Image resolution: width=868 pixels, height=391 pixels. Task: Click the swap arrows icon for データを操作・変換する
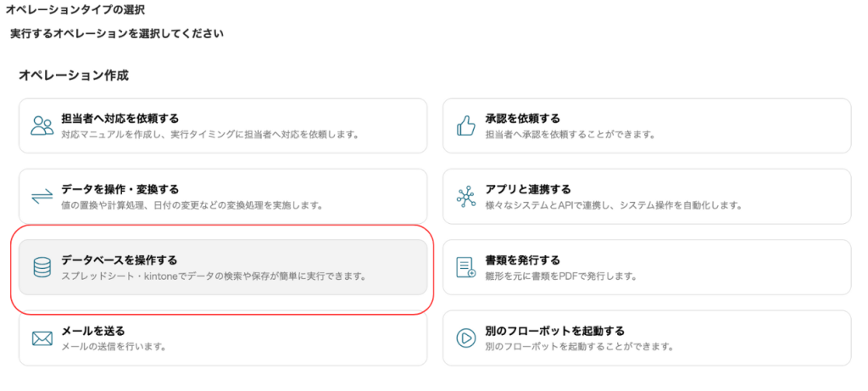(x=42, y=197)
